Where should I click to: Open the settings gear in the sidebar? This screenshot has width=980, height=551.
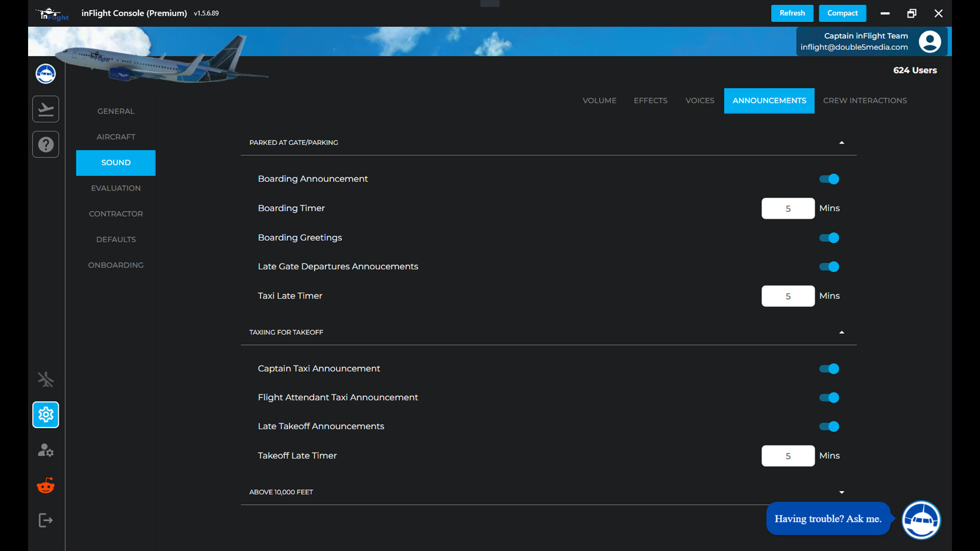[x=45, y=415]
